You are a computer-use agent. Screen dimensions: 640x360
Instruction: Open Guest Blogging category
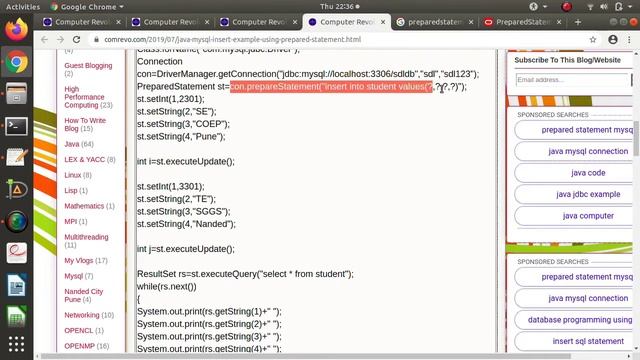88,65
